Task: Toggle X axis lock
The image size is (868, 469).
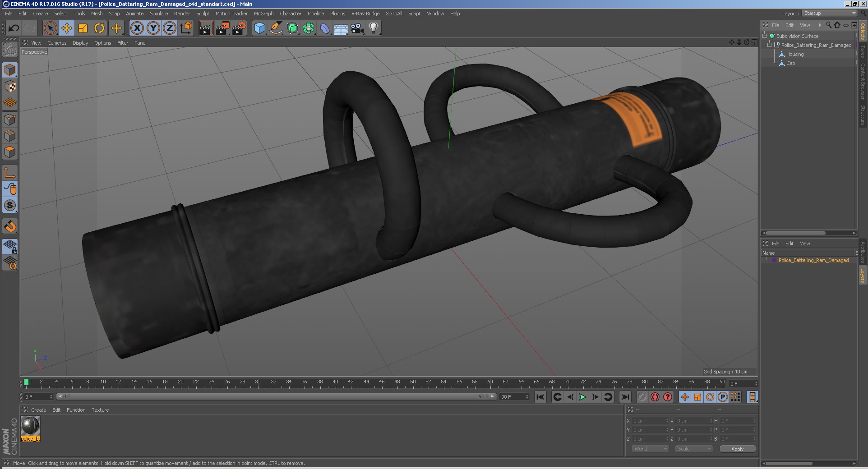Action: tap(137, 28)
